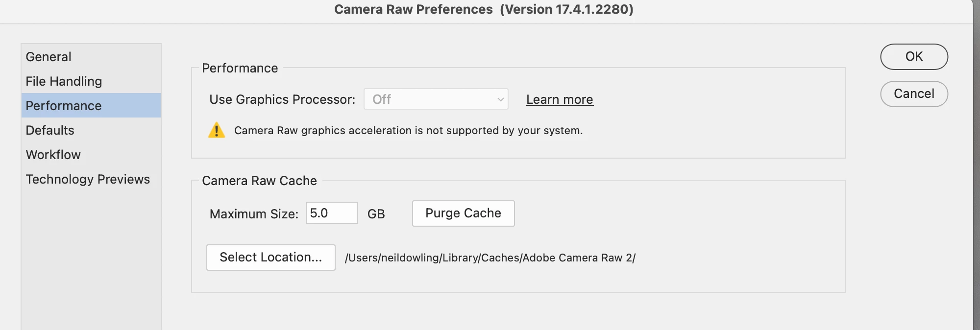Dismiss the dialog with the Cancel button
This screenshot has height=330, width=980.
pyautogui.click(x=914, y=94)
